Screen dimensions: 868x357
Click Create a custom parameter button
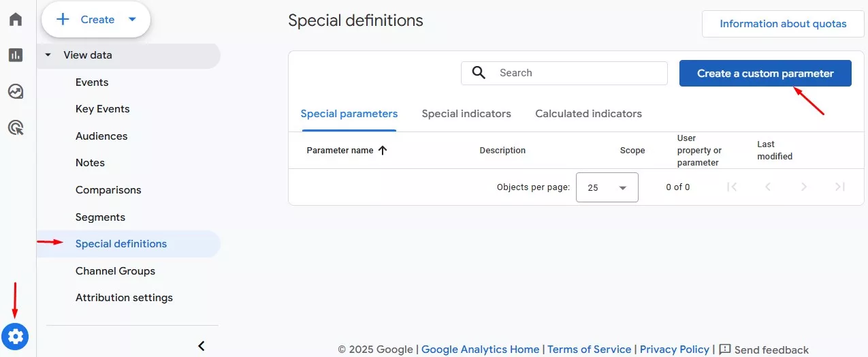765,74
